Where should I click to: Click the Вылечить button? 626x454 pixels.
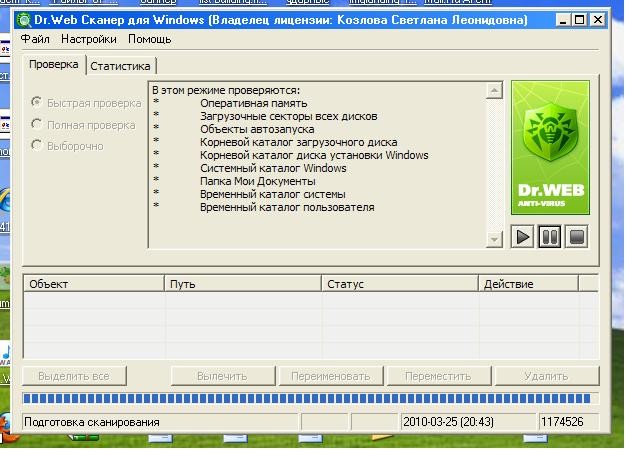coord(222,376)
